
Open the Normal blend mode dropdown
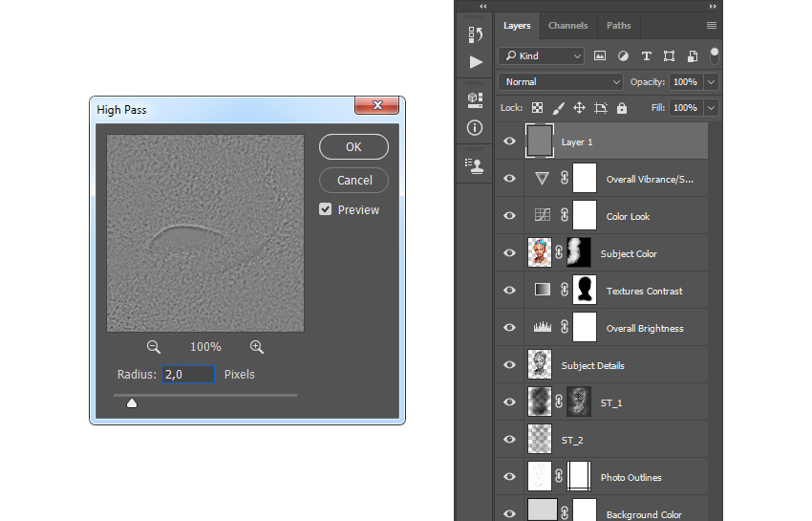pos(561,82)
